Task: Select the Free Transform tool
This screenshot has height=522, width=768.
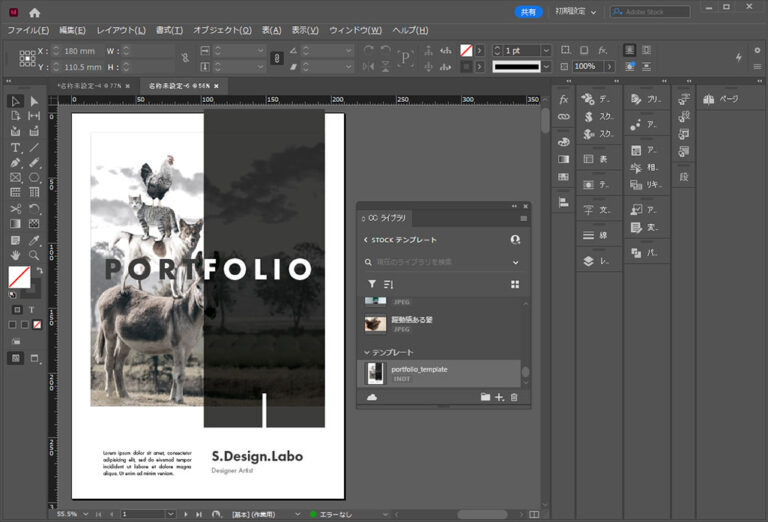Action: pos(34,209)
